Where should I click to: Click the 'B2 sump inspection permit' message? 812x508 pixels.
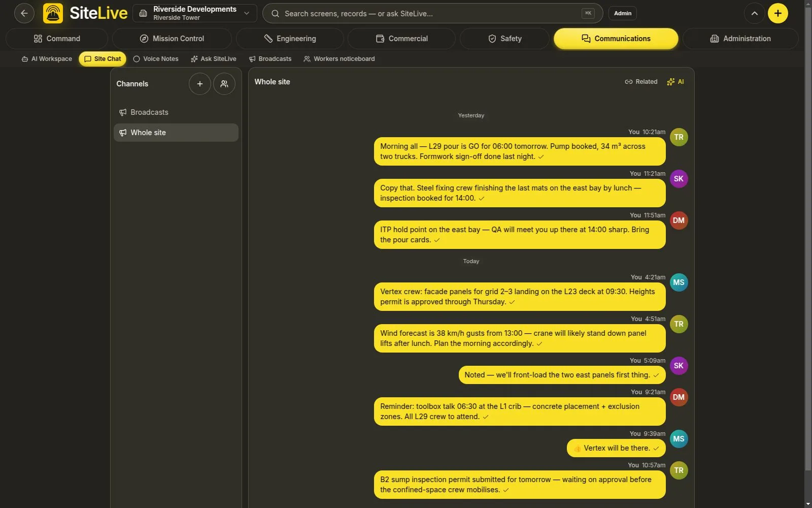coord(520,485)
